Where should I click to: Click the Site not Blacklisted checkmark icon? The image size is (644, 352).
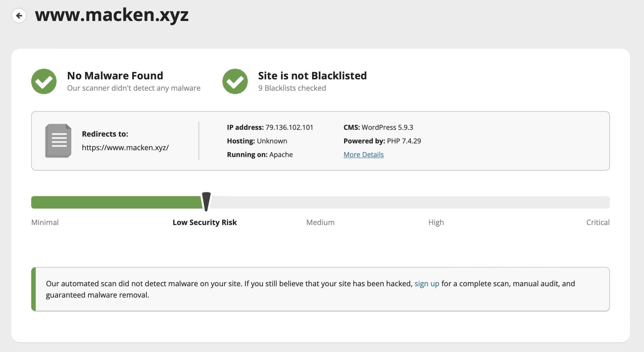235,81
